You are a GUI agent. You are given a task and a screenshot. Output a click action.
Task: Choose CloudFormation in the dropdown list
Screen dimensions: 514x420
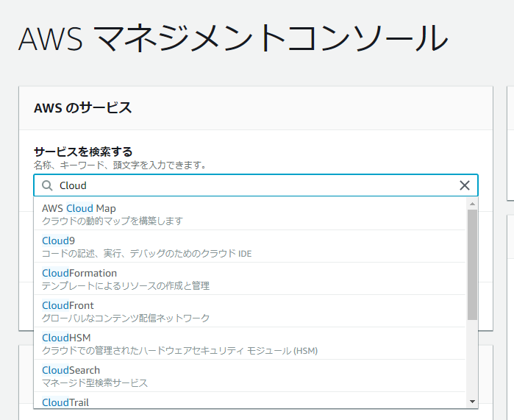coord(250,279)
